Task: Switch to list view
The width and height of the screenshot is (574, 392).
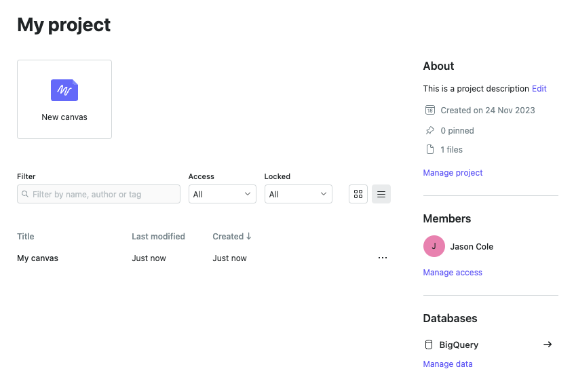Action: pyautogui.click(x=381, y=194)
